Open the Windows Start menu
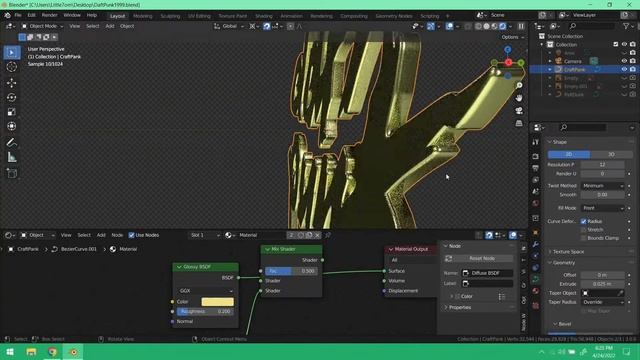The width and height of the screenshot is (640, 360). [x=10, y=351]
